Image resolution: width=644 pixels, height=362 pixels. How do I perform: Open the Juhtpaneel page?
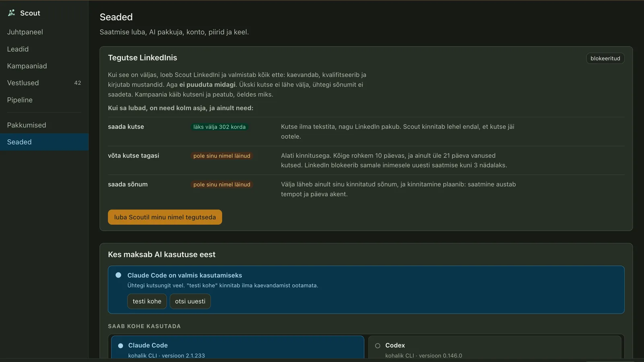44,32
